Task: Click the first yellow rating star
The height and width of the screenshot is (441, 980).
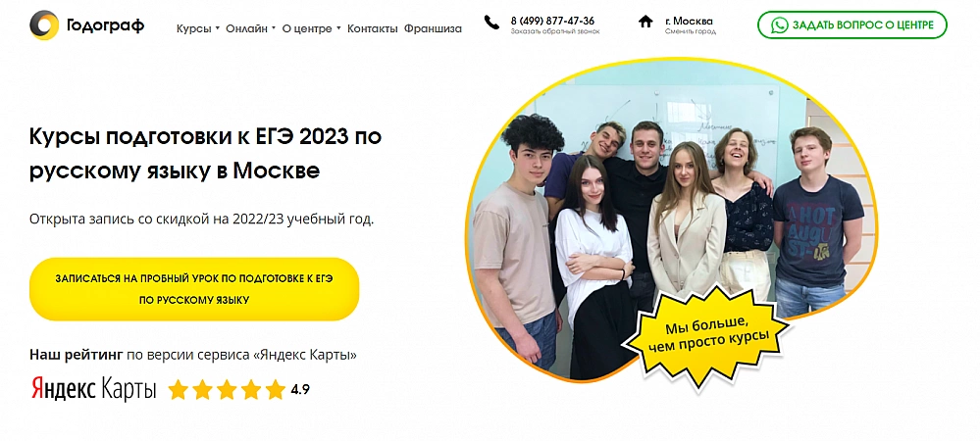Action: pos(179,389)
